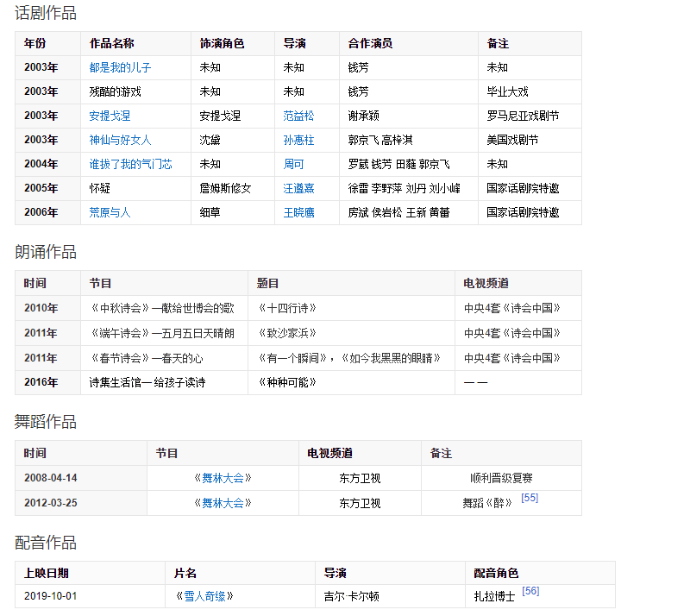
Task: Click the 话剧作品 section heading
Action: click(x=46, y=13)
